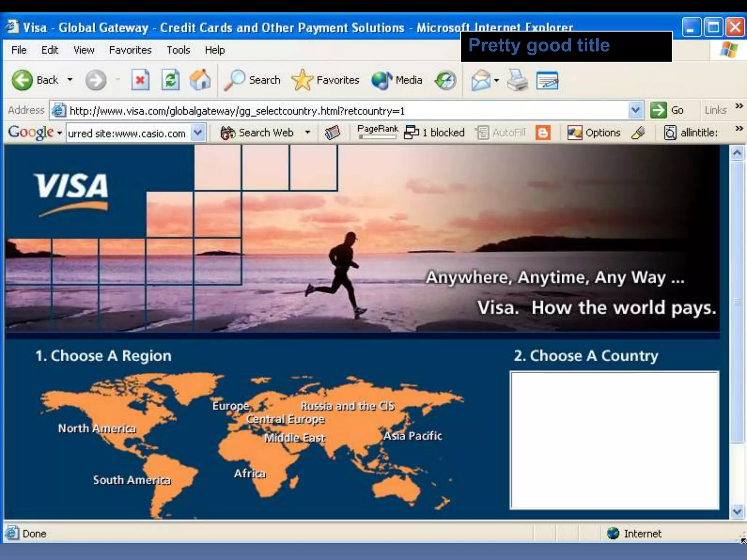The image size is (747, 560).
Task: Click the Back navigation arrow icon
Action: (23, 80)
